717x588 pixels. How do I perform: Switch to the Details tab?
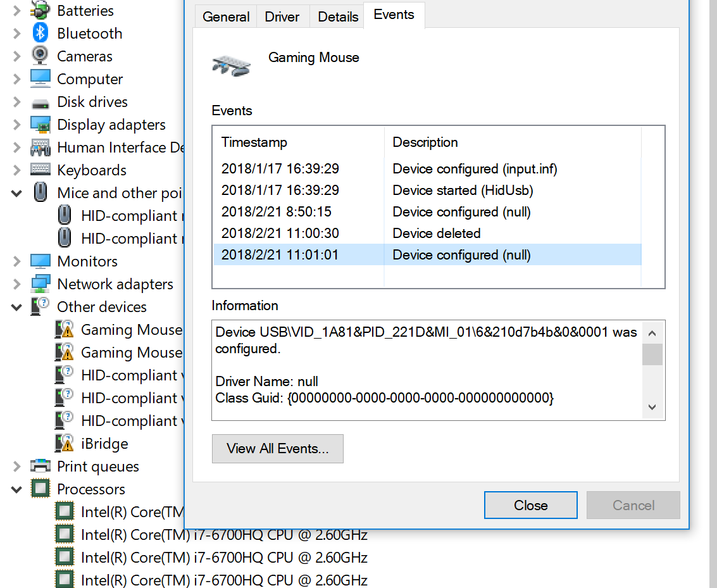point(338,17)
